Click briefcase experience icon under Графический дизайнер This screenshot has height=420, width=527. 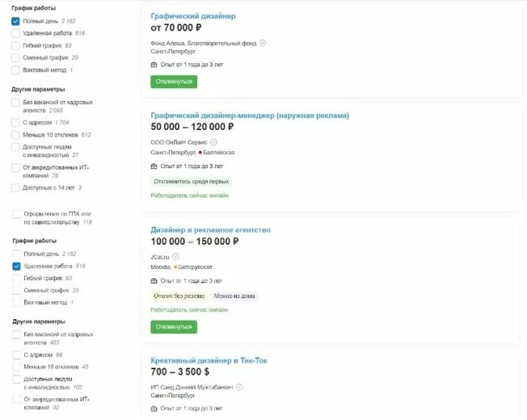pyautogui.click(x=154, y=65)
